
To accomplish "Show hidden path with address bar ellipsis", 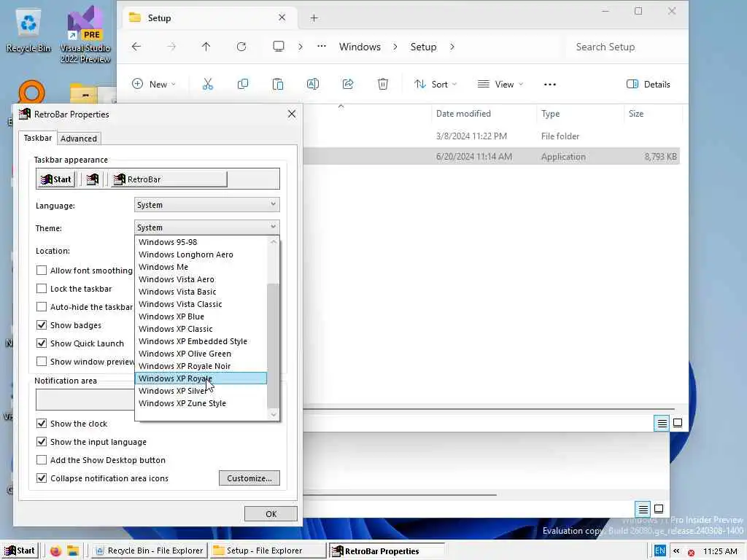I will point(322,47).
